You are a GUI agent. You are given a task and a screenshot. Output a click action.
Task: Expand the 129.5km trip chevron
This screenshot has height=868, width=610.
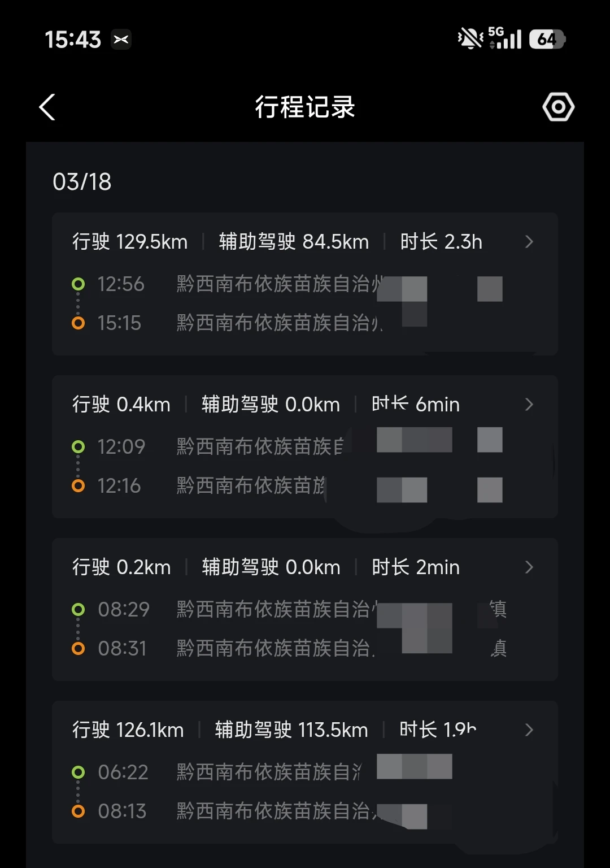pyautogui.click(x=529, y=242)
